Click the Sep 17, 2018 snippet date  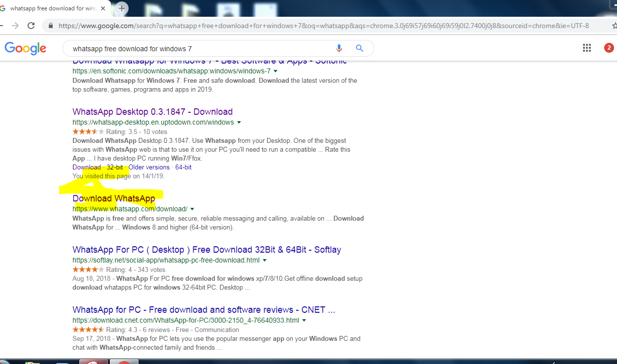[92, 339]
